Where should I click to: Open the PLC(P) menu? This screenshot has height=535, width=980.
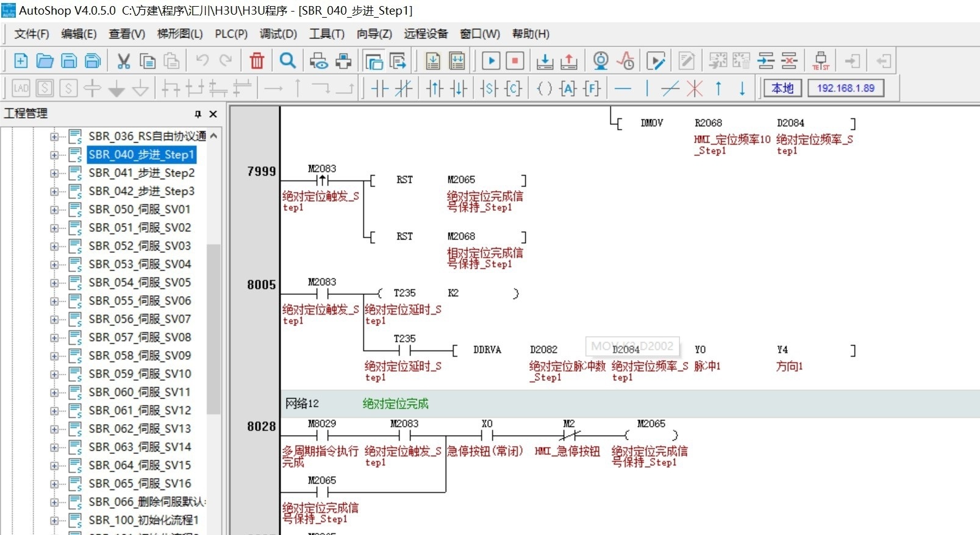pos(231,34)
